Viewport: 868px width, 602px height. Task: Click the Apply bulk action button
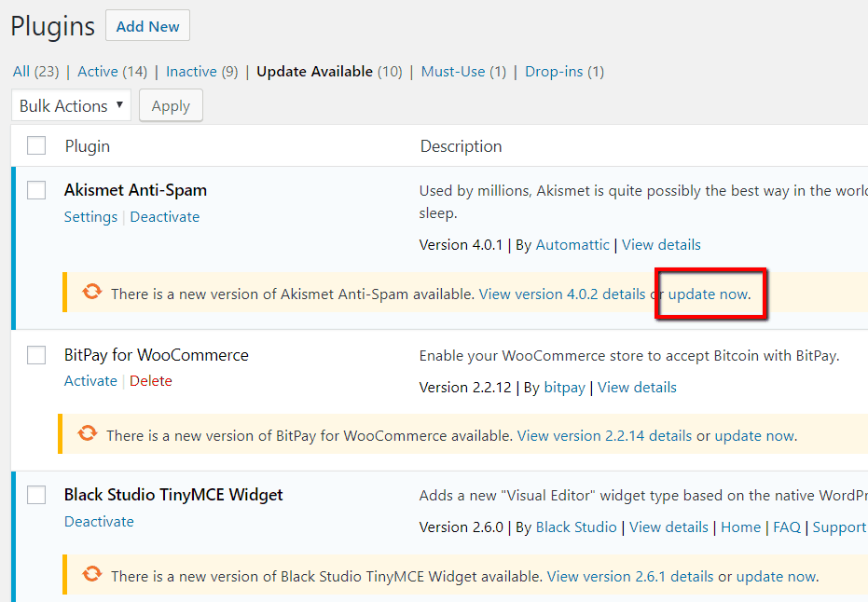click(x=171, y=105)
